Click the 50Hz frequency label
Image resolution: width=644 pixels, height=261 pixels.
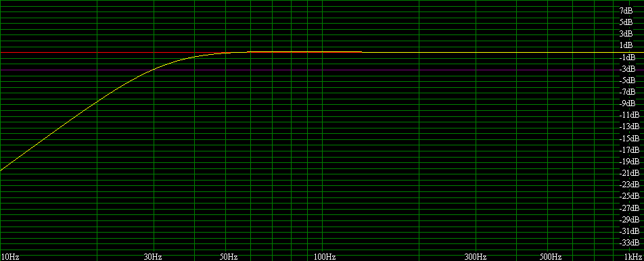pos(229,257)
